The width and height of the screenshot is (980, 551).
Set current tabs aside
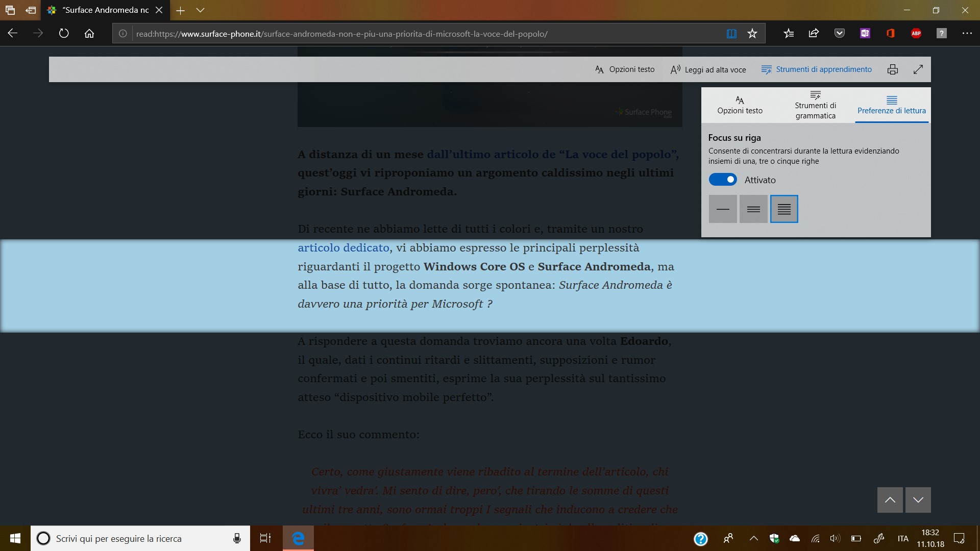tap(31, 10)
